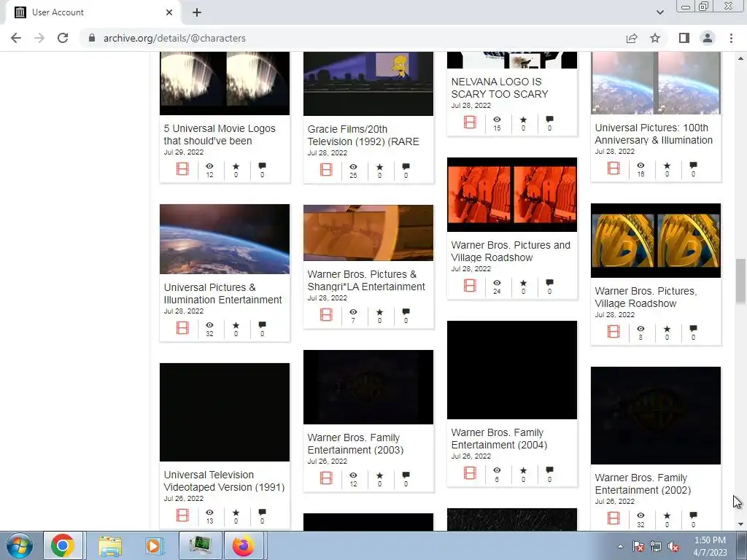Click the taskbar clock showing 1:50 PM
Image resolution: width=747 pixels, height=560 pixels.
click(x=710, y=546)
